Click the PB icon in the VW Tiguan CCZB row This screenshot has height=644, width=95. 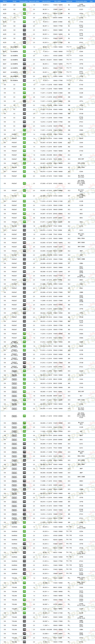point(24,613)
